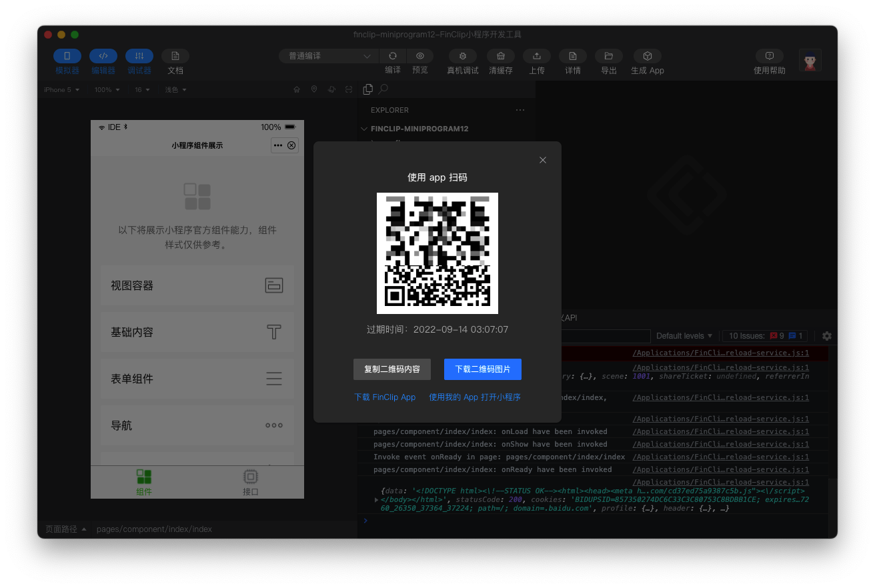Open the 16 font size dropdown

pyautogui.click(x=143, y=90)
